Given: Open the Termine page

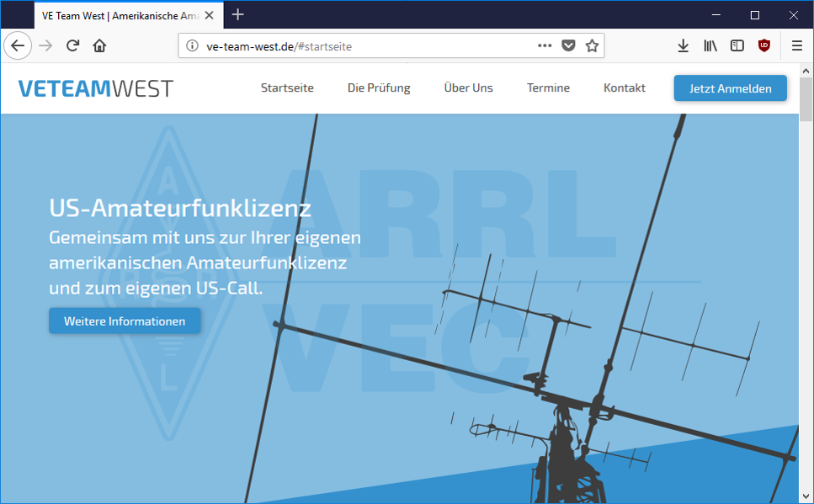Looking at the screenshot, I should [548, 88].
